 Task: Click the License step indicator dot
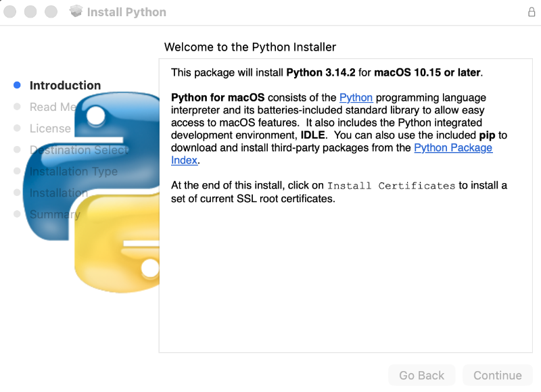pyautogui.click(x=17, y=128)
